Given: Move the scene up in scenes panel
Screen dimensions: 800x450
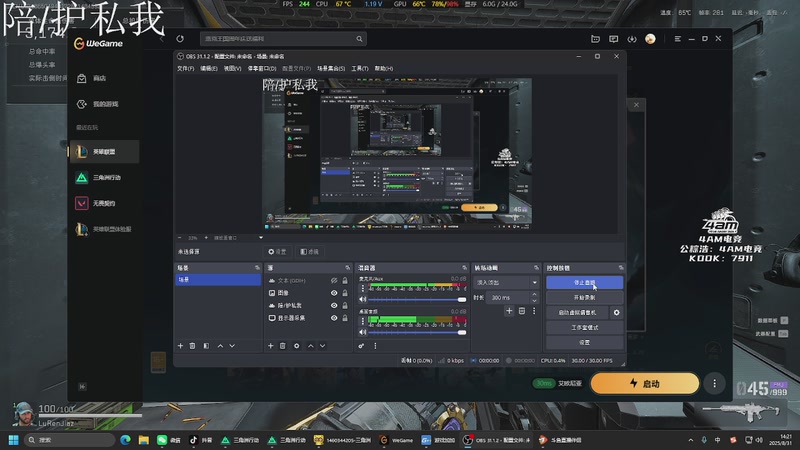Looking at the screenshot, I should pos(220,346).
